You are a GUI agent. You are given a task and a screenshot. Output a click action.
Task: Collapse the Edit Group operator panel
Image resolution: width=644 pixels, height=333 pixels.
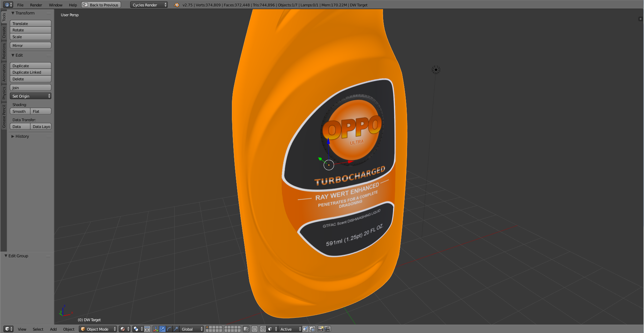6,256
